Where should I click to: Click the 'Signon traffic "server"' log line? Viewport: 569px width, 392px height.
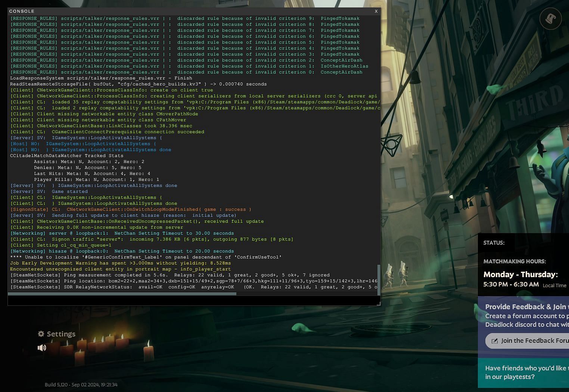pyautogui.click(x=152, y=239)
